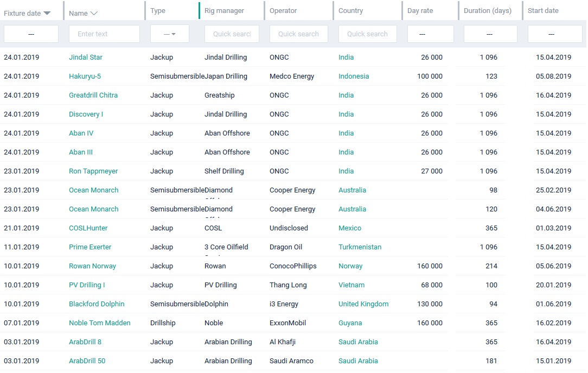Click the Type column header
Image resolution: width=588 pixels, height=373 pixels.
pos(158,11)
